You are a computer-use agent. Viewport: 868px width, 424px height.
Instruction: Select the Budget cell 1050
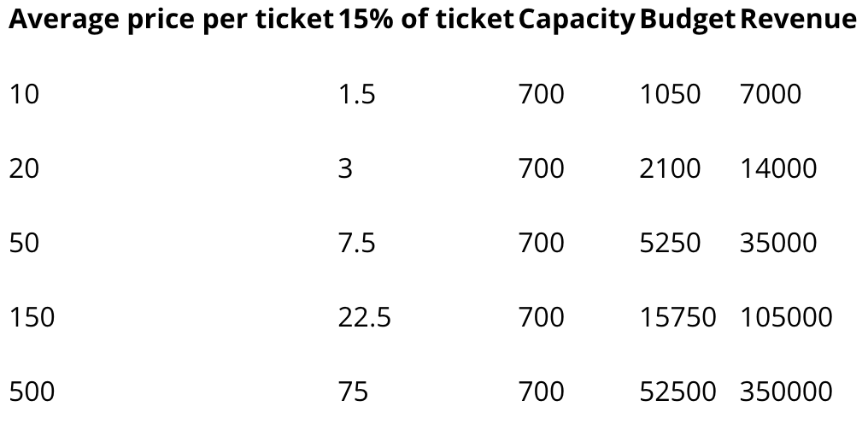(671, 94)
